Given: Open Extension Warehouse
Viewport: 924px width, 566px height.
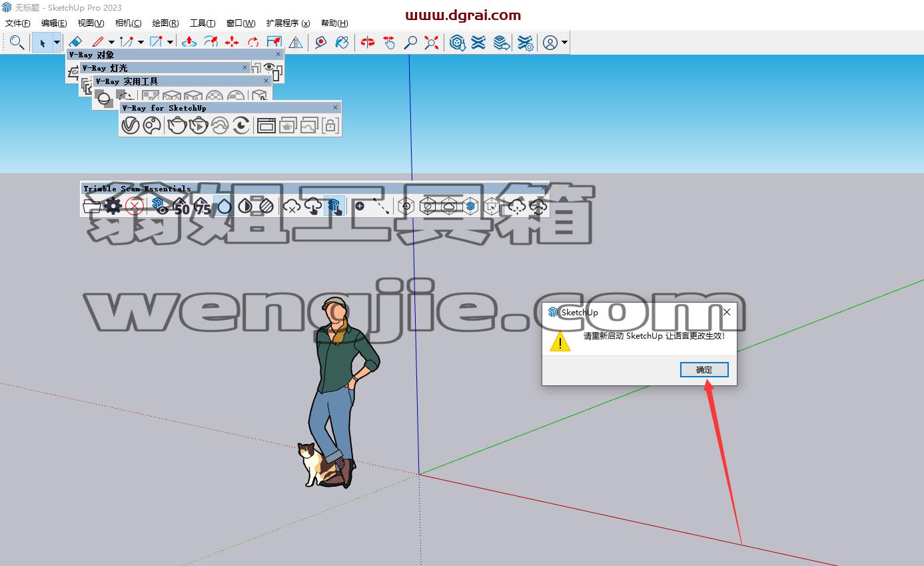Looking at the screenshot, I should [478, 43].
